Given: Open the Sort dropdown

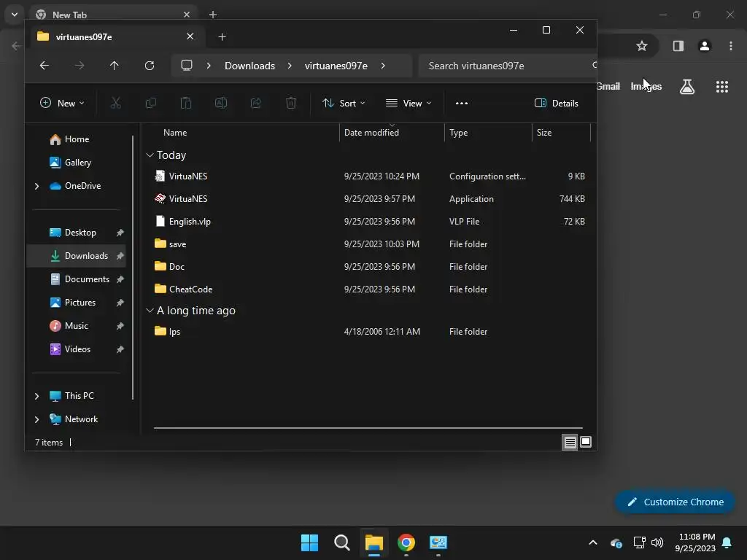Looking at the screenshot, I should (344, 103).
